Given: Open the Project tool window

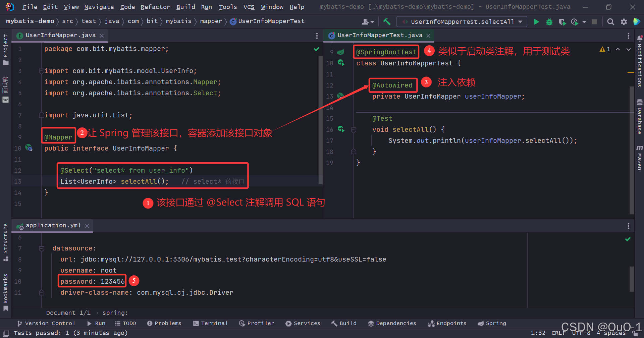Looking at the screenshot, I should pos(5,49).
